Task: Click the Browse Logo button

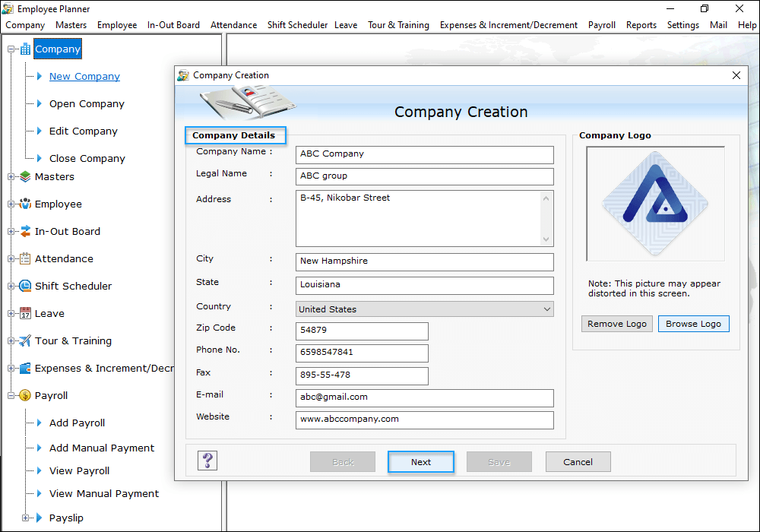Action: point(693,324)
